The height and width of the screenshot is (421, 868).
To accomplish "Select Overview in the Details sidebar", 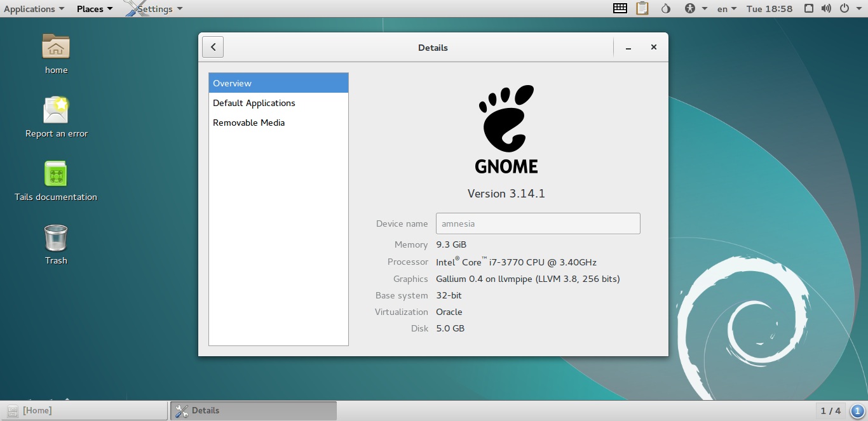I will click(278, 83).
